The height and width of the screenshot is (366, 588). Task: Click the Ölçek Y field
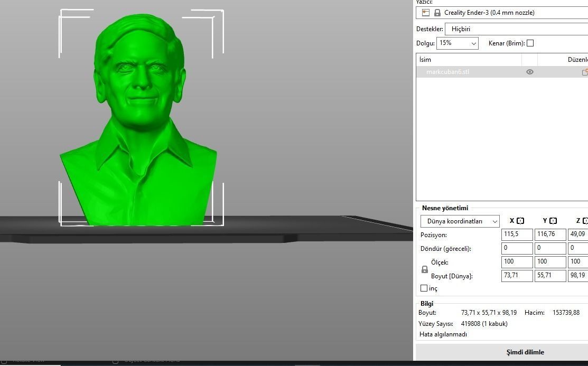point(550,262)
